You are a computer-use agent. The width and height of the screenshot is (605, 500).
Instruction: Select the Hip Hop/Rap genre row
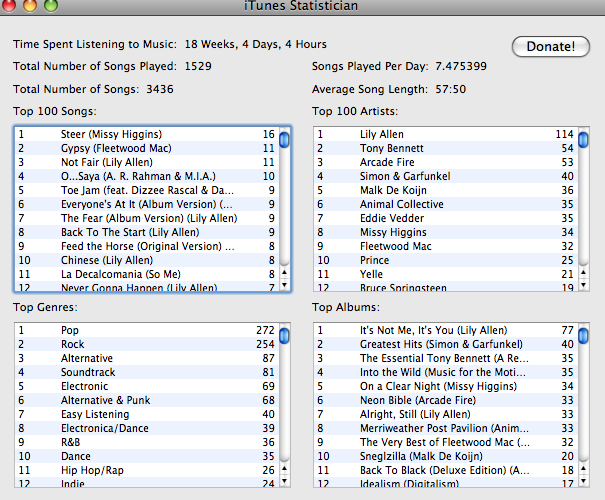click(147, 470)
